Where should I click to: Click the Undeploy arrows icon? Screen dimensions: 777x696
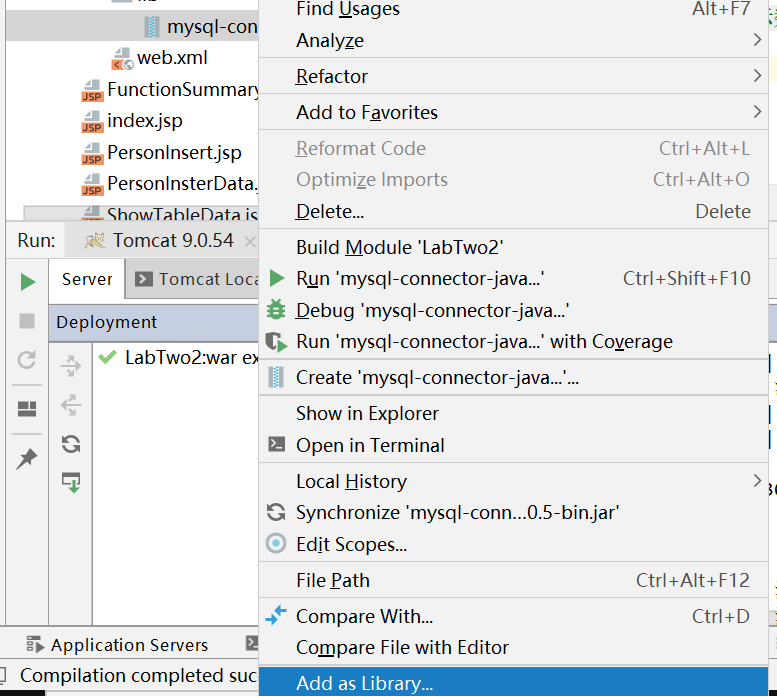(x=71, y=405)
